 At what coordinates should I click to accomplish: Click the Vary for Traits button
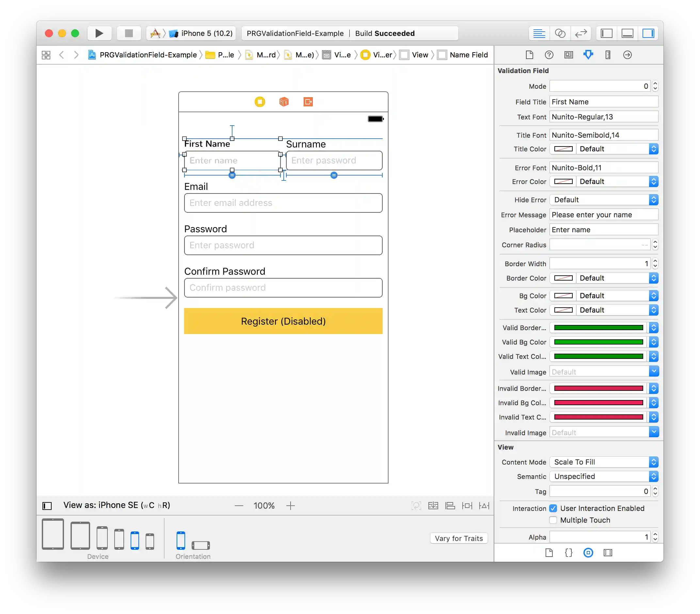click(x=459, y=538)
